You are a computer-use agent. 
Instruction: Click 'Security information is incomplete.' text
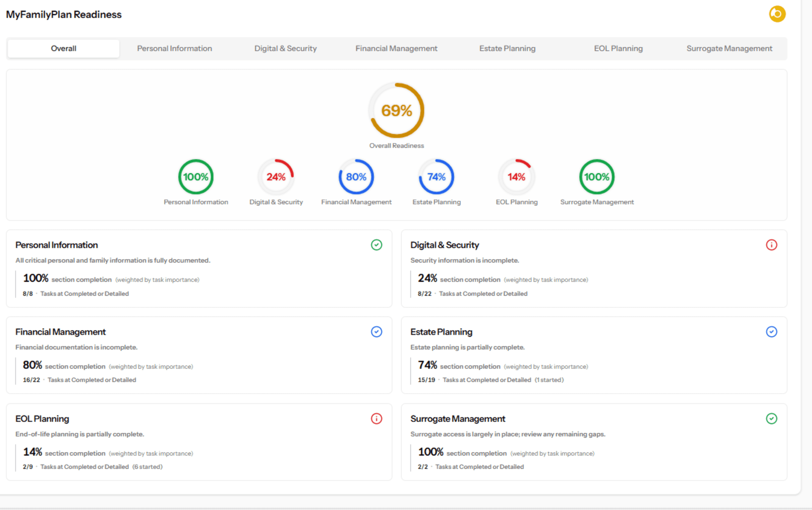464,260
